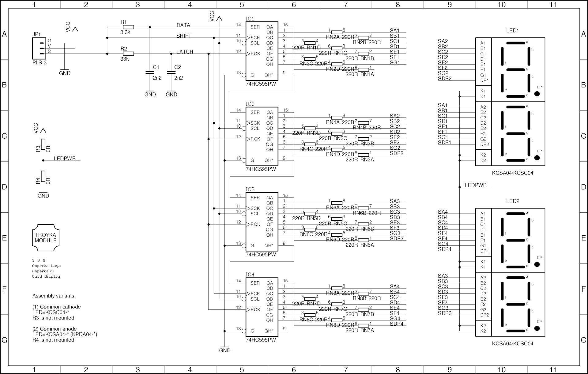588x374 pixels.
Task: Click the RN2A resistor symbol
Action: tap(337, 32)
